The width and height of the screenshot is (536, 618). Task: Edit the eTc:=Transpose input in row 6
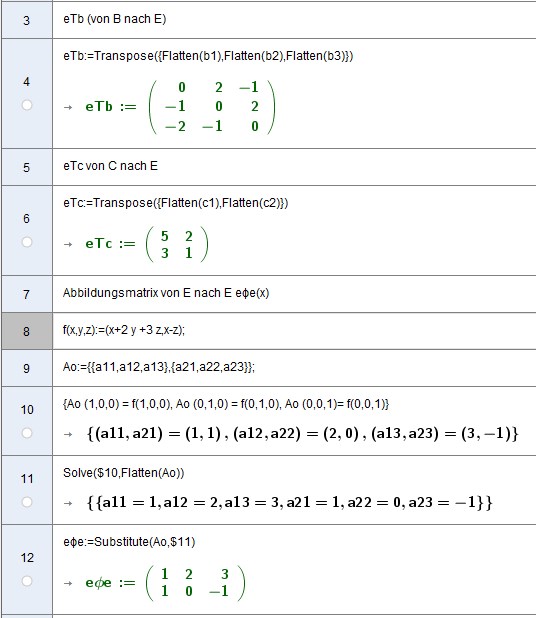coord(176,203)
